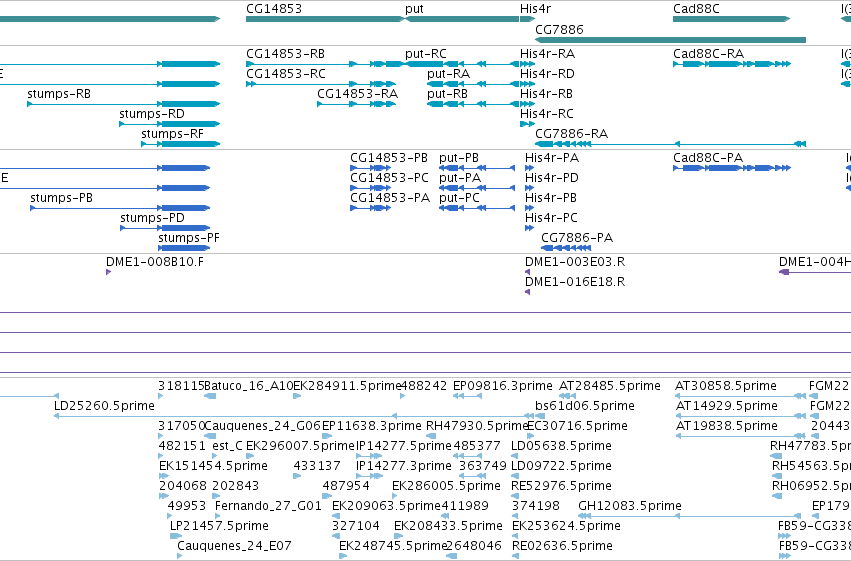Click transcript put-RA label
851x561 pixels.
[448, 74]
